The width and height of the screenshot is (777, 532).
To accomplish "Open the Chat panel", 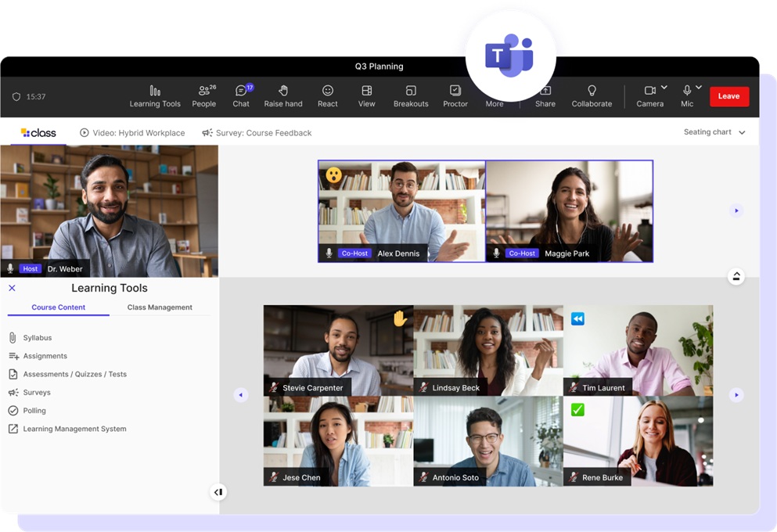I will (x=241, y=96).
